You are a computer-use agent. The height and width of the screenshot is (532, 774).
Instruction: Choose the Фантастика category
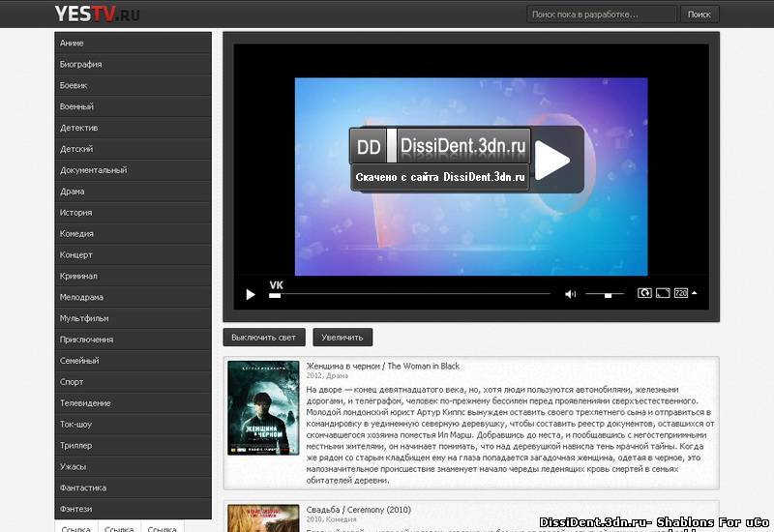pos(134,488)
